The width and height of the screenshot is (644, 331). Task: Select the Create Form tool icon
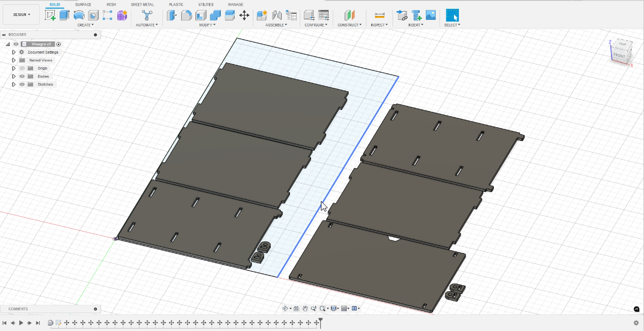tap(122, 15)
